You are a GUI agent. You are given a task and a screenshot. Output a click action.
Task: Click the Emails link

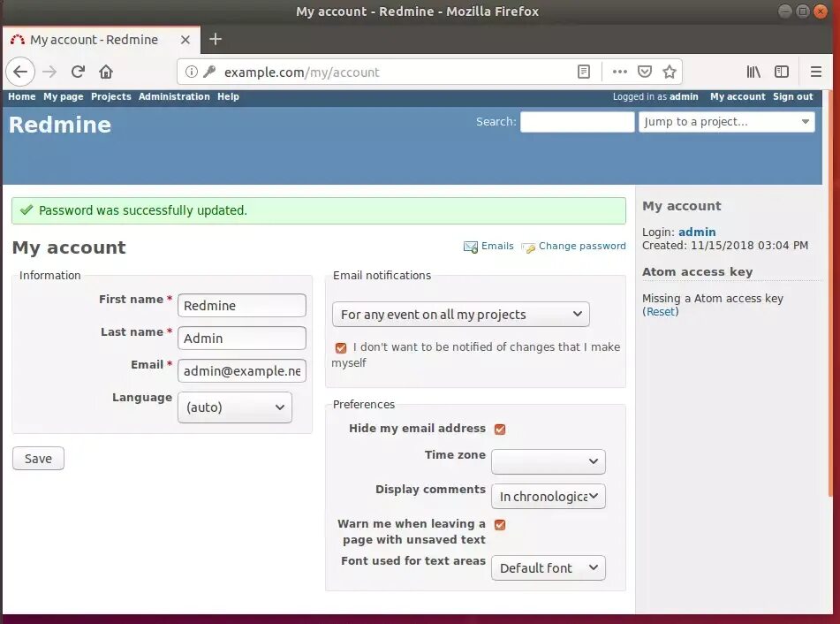(497, 246)
